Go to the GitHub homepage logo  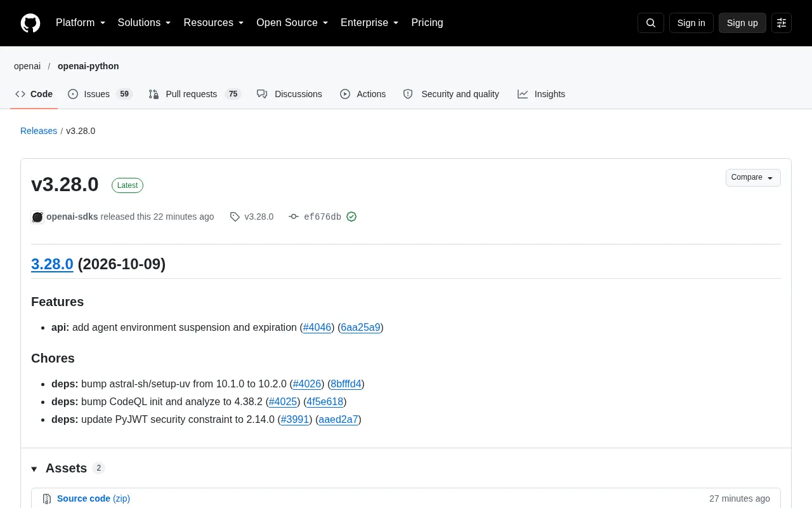[30, 23]
